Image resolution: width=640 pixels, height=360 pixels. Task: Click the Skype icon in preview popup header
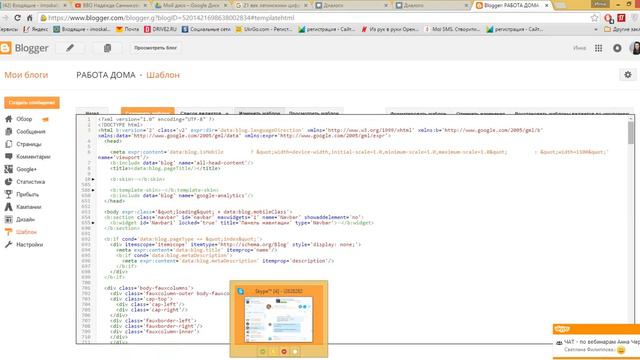tap(241, 291)
